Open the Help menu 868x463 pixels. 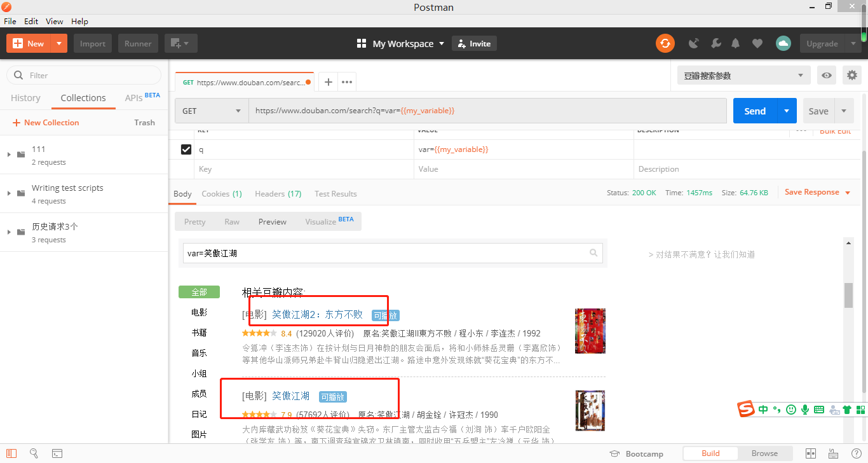point(79,21)
